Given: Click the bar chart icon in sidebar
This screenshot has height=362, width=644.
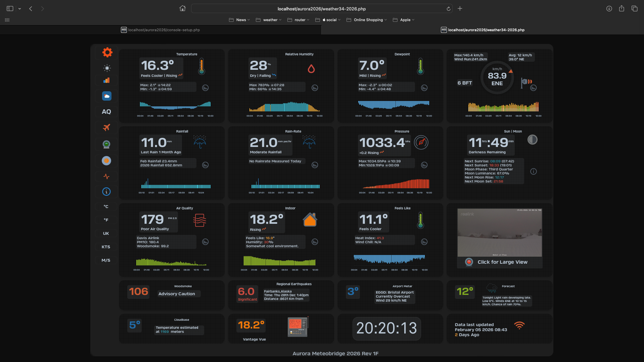Looking at the screenshot, I should 106,81.
